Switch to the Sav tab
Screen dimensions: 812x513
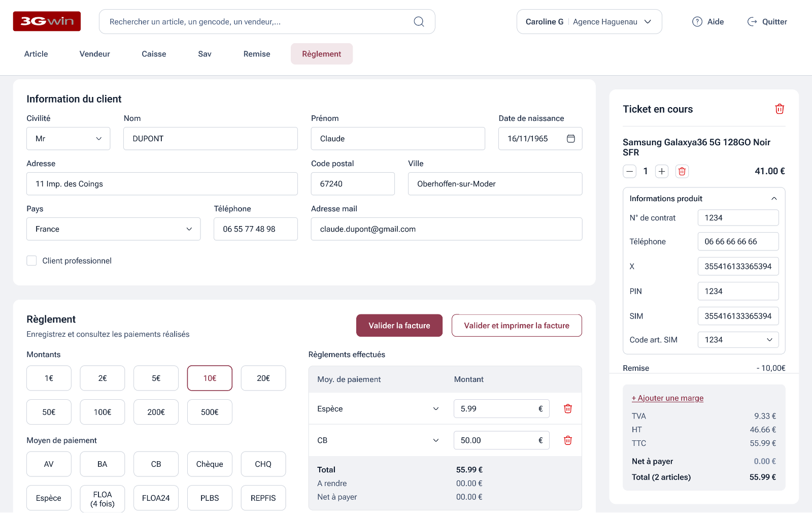[204, 53]
